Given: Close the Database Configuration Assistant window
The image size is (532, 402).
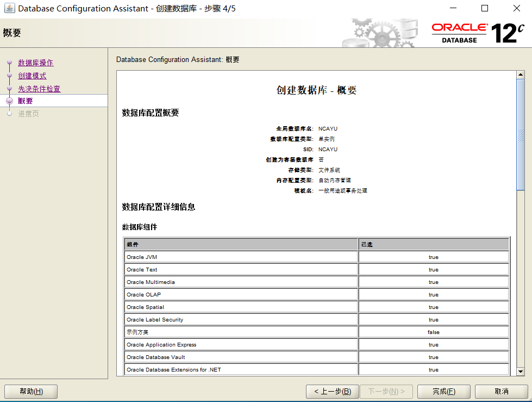Looking at the screenshot, I should pos(517,8).
